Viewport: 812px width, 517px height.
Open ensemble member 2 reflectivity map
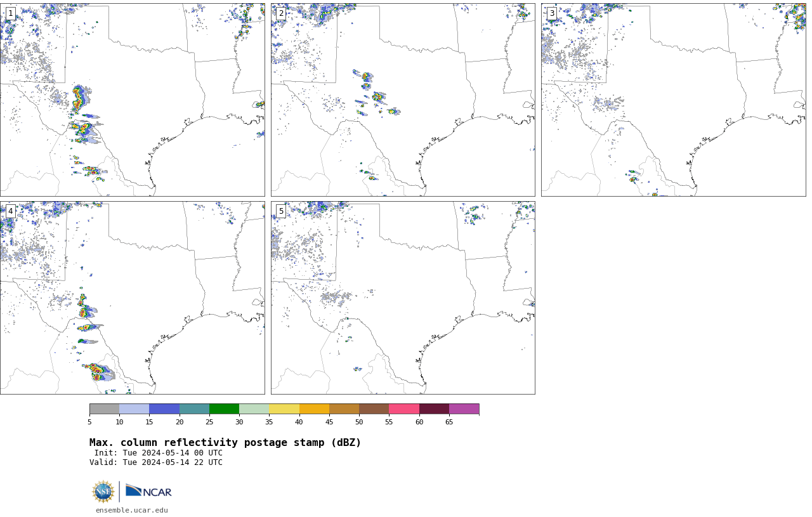click(403, 100)
